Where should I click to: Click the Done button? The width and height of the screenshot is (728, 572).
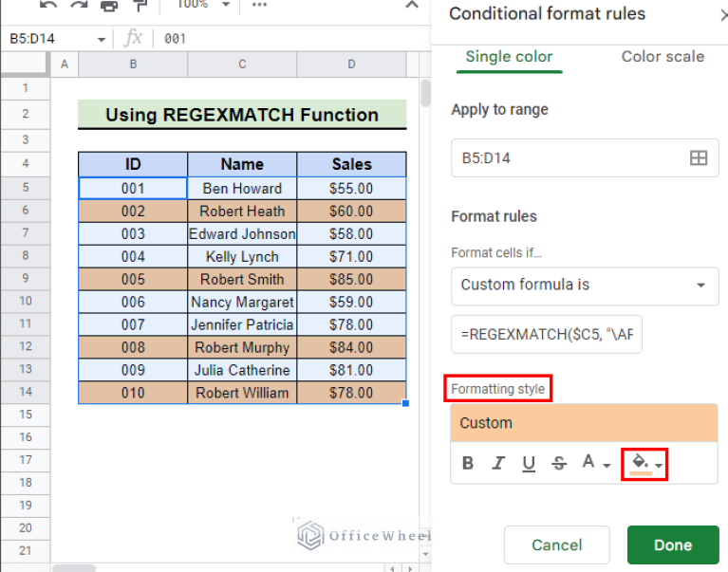(x=672, y=545)
